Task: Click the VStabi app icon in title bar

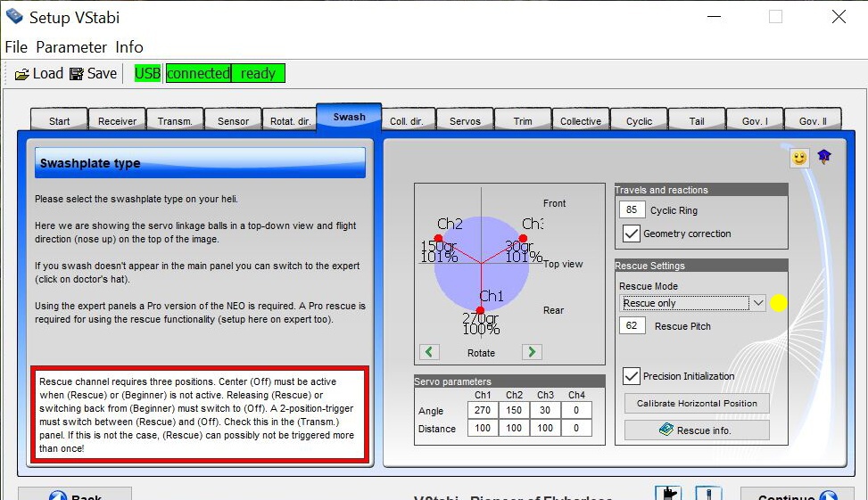Action: pos(14,17)
